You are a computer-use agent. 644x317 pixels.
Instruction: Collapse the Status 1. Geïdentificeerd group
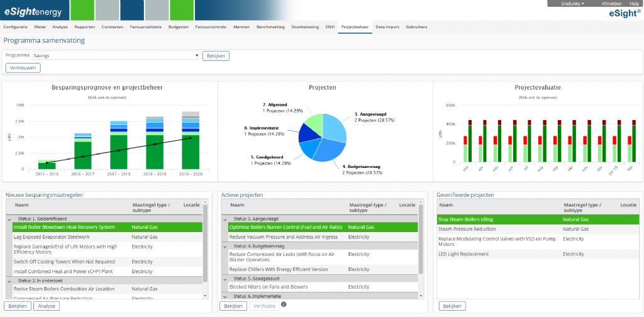(9, 218)
